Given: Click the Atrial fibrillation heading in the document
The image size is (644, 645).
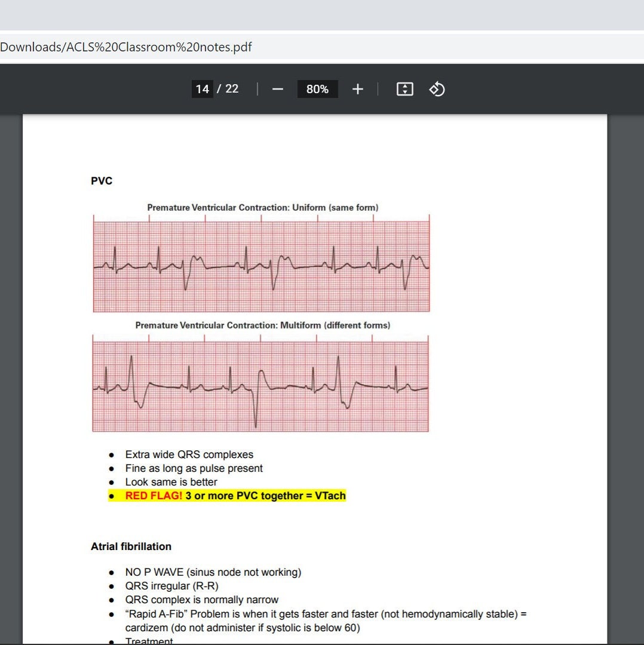Looking at the screenshot, I should [x=130, y=546].
